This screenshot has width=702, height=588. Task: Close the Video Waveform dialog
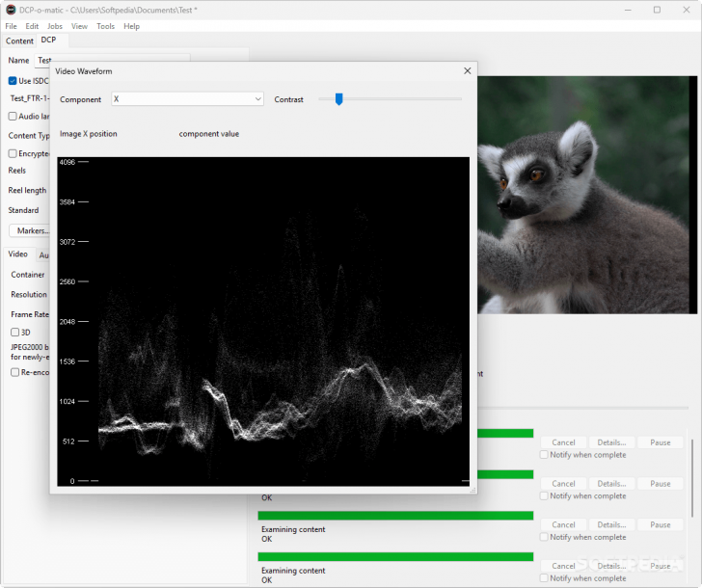tap(468, 70)
